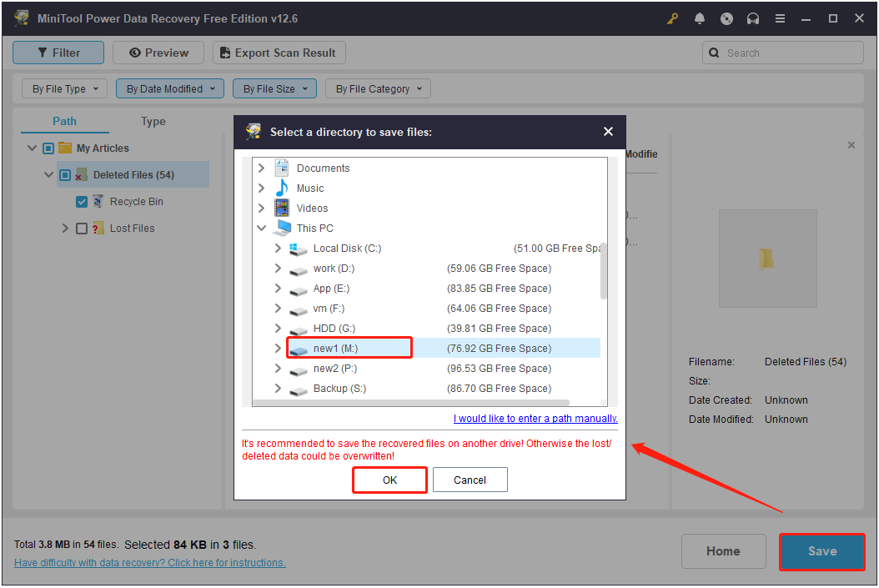Switch to the Type tab
This screenshot has width=879, height=588.
(x=153, y=121)
